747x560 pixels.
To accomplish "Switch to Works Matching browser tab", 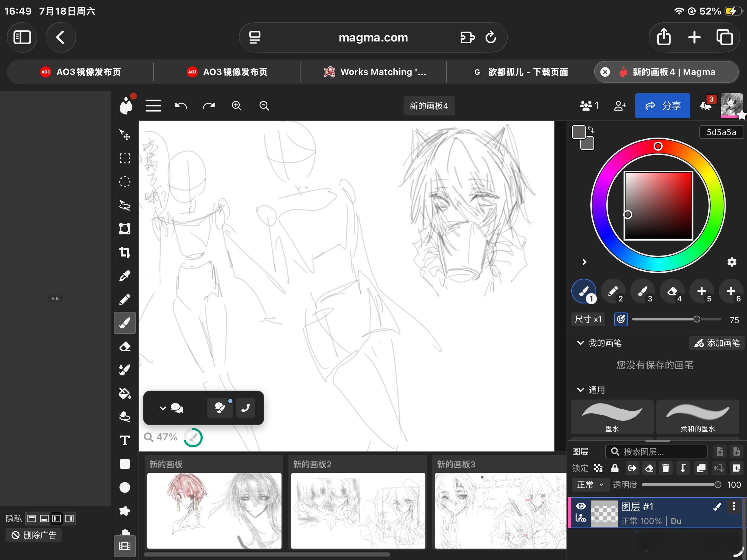I will click(373, 72).
